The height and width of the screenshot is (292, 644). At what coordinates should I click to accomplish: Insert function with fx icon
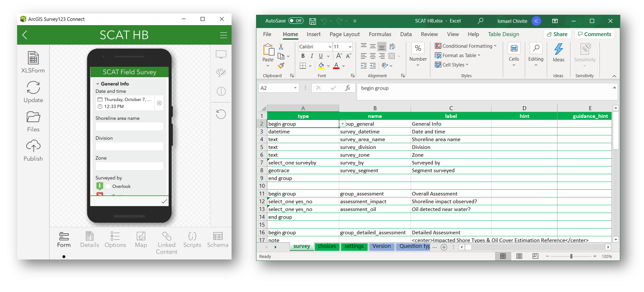348,88
